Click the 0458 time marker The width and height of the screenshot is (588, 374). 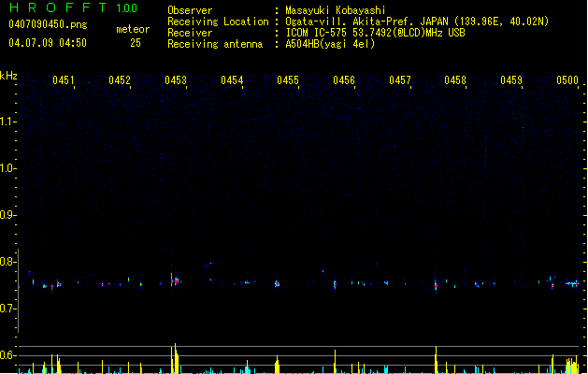tap(455, 80)
